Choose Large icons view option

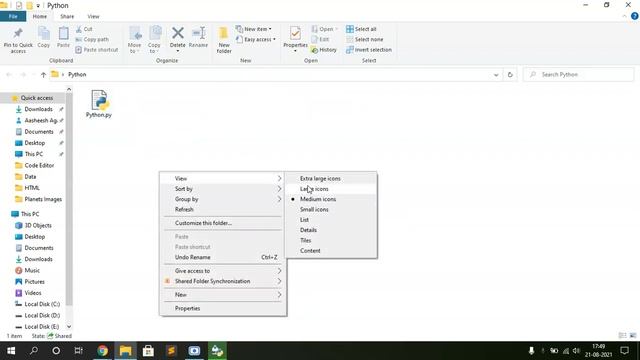point(331,189)
